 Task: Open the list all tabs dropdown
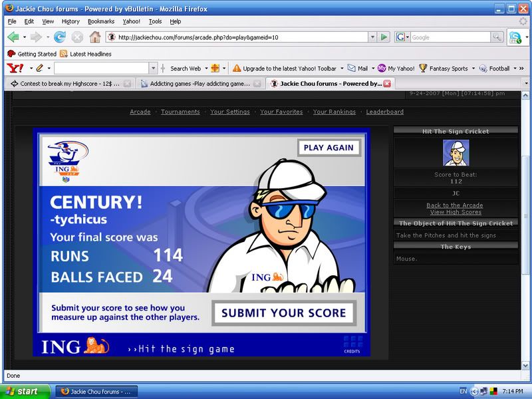point(526,83)
